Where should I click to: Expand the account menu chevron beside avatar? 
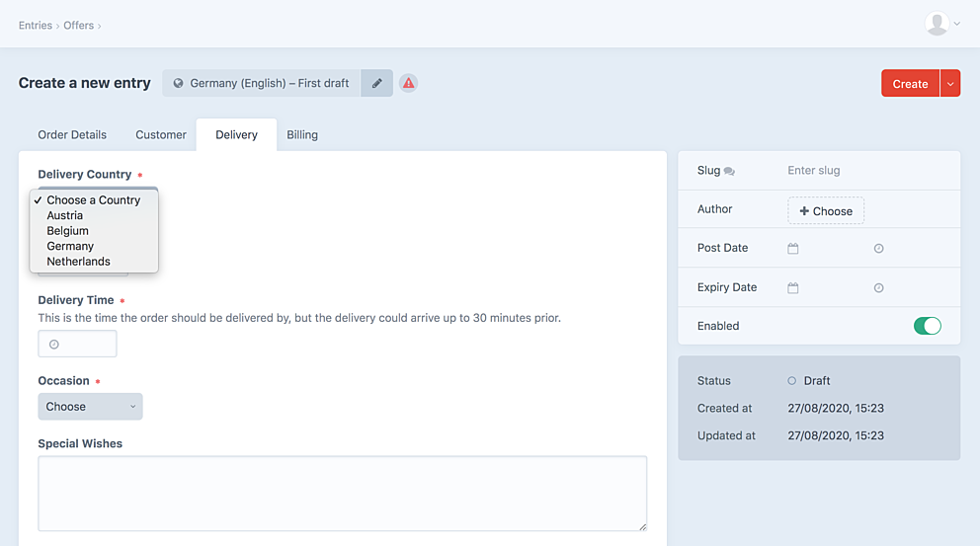point(957,24)
